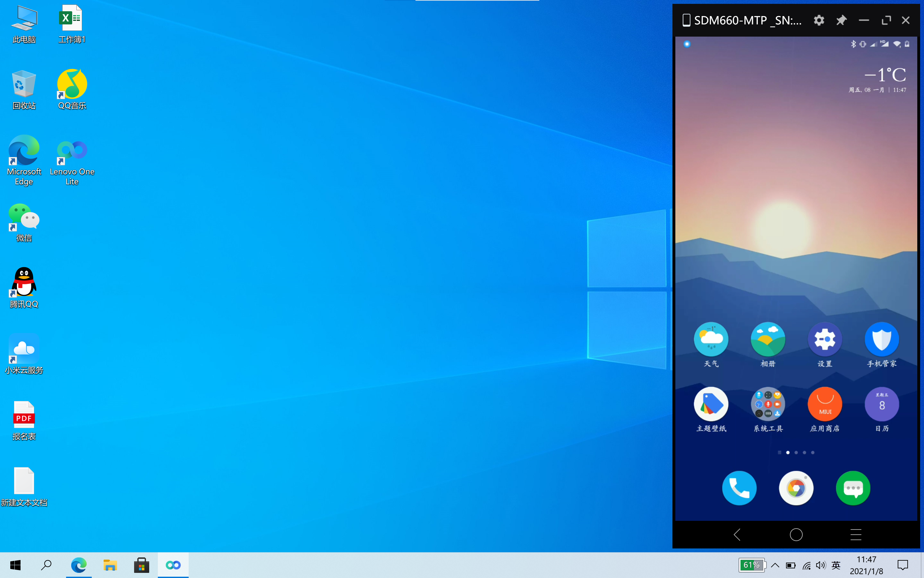Minimize the SDM660-MTP phone window
Image resolution: width=924 pixels, height=578 pixels.
864,20
